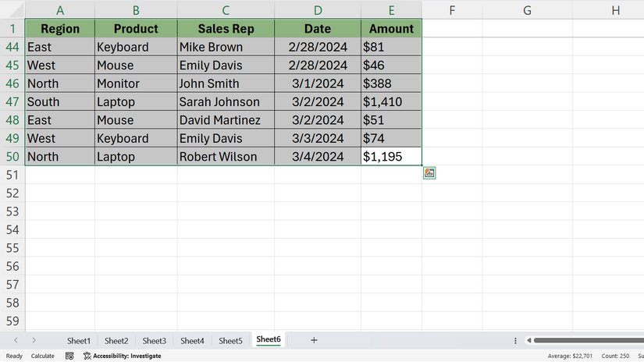
Task: Click the macro recording icon in status bar
Action: coord(69,356)
